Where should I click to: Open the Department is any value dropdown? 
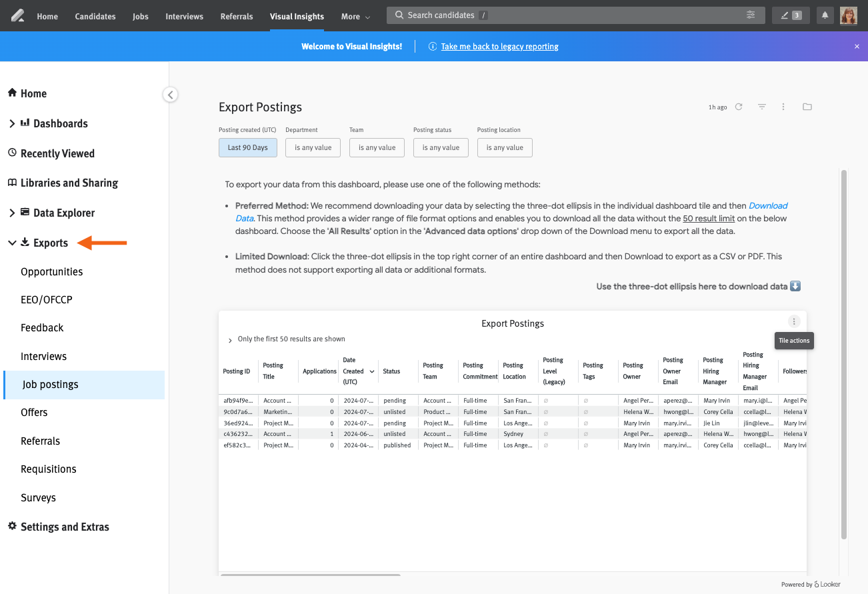313,147
